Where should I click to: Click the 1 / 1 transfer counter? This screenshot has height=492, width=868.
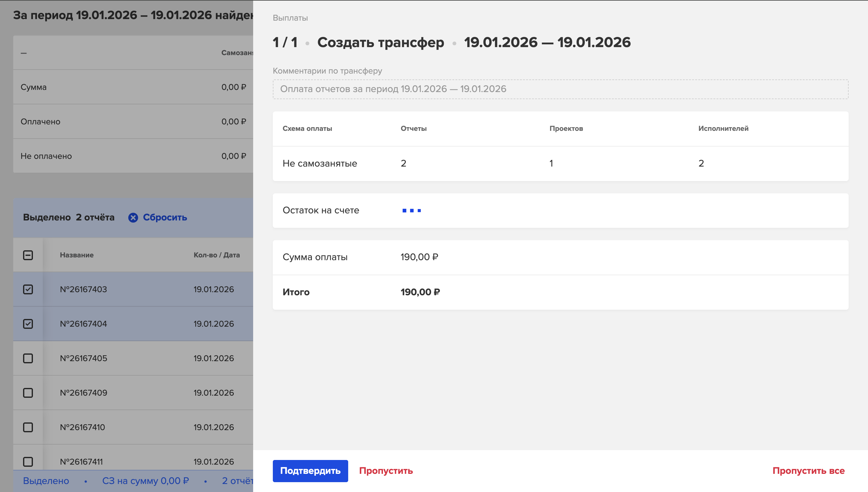pos(285,43)
